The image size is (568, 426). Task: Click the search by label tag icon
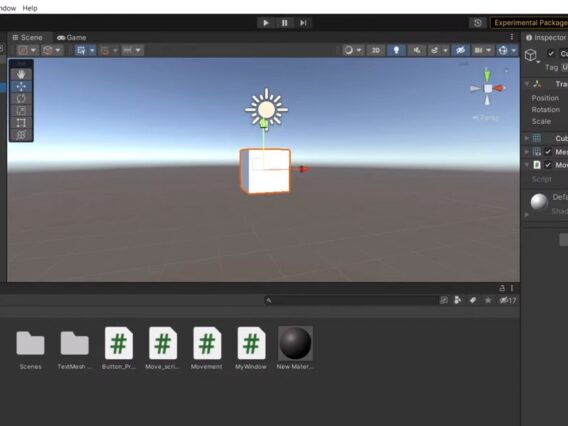(x=473, y=300)
